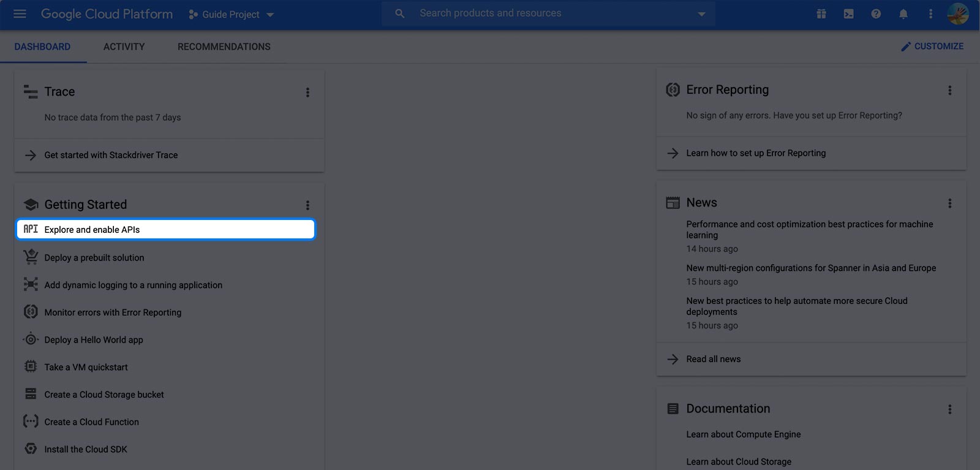Click the Error Reporting card title

click(x=728, y=90)
